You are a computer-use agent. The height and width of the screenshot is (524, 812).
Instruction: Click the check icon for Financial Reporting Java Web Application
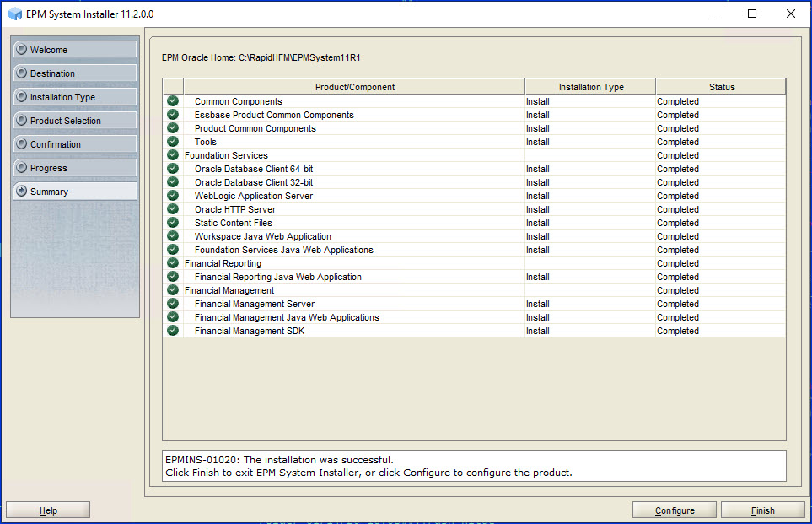(173, 276)
